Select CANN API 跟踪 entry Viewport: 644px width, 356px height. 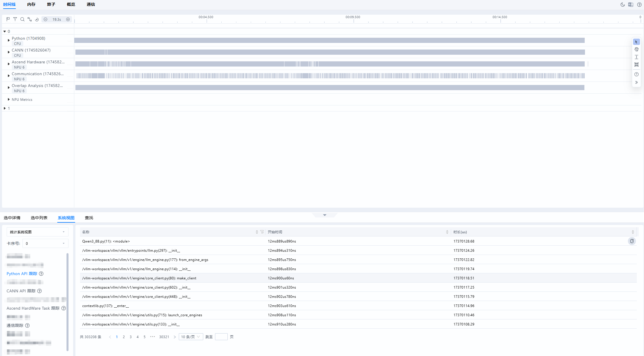[21, 291]
